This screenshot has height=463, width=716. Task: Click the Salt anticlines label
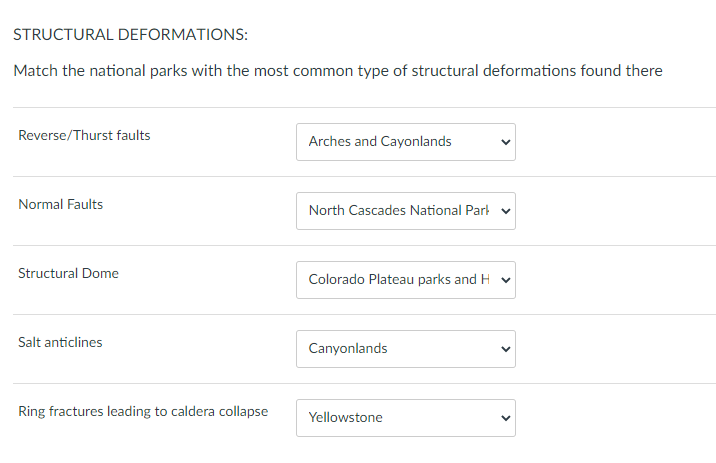[x=60, y=342]
